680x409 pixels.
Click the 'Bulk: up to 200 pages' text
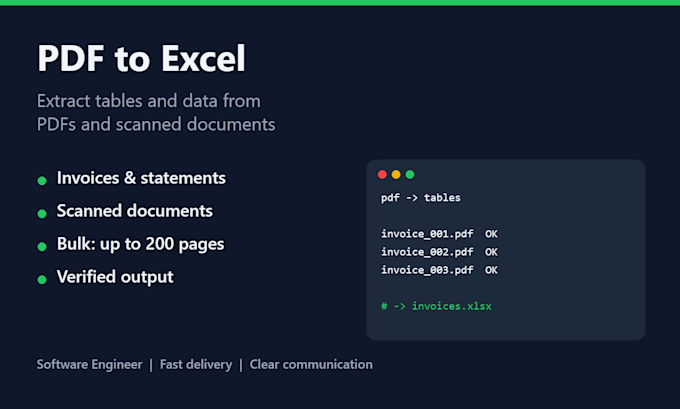[141, 244]
